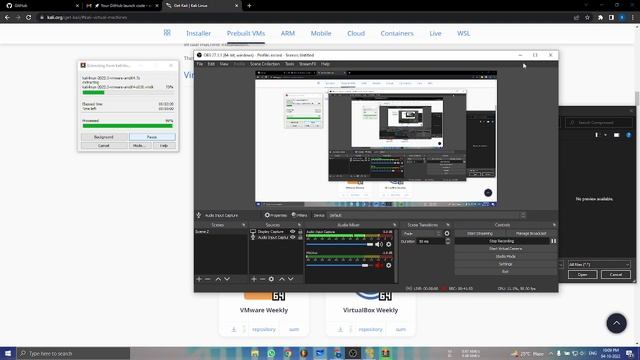The height and width of the screenshot is (360, 640).
Task: Lock the Audio Input Capture source
Action: (x=300, y=237)
